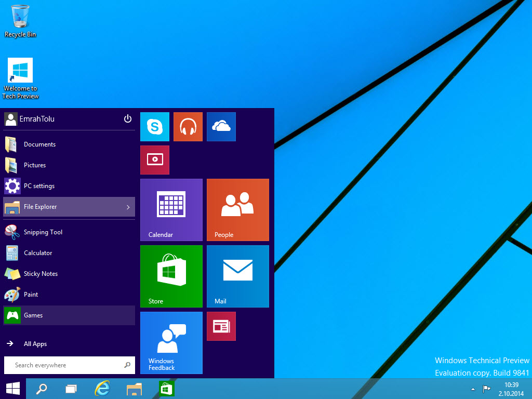This screenshot has width=532, height=399.
Task: Open the Mail tile
Action: pyautogui.click(x=238, y=276)
